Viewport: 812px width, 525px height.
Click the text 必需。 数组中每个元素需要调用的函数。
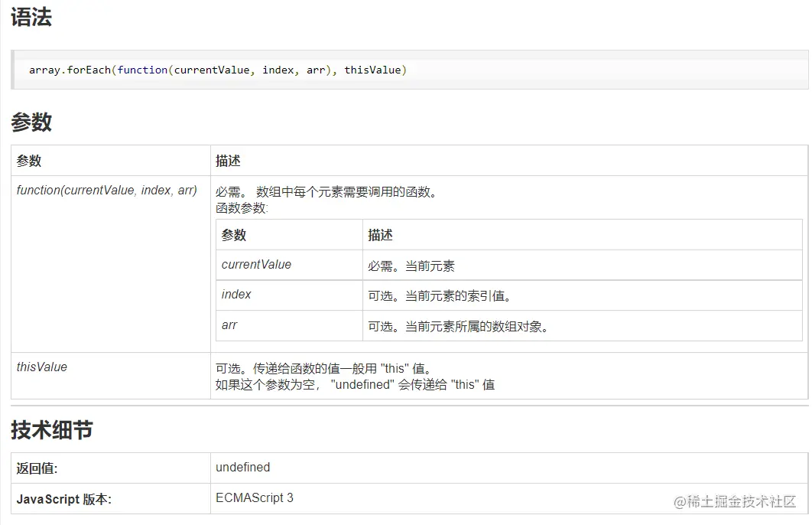point(328,192)
